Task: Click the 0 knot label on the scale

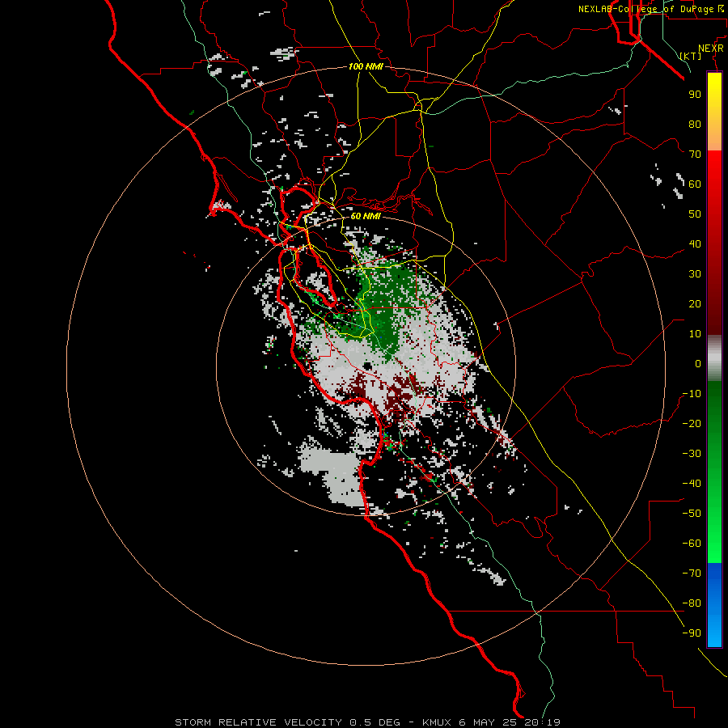Action: click(698, 364)
